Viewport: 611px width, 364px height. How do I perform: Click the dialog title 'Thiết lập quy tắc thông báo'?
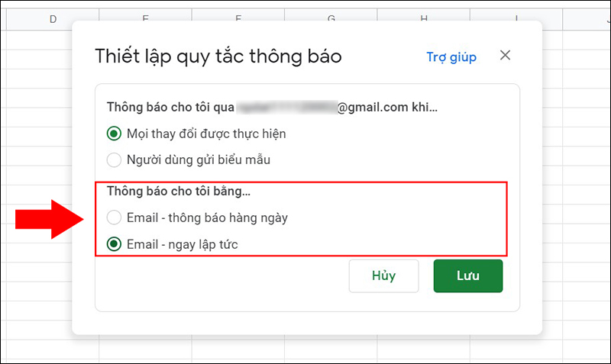point(218,56)
